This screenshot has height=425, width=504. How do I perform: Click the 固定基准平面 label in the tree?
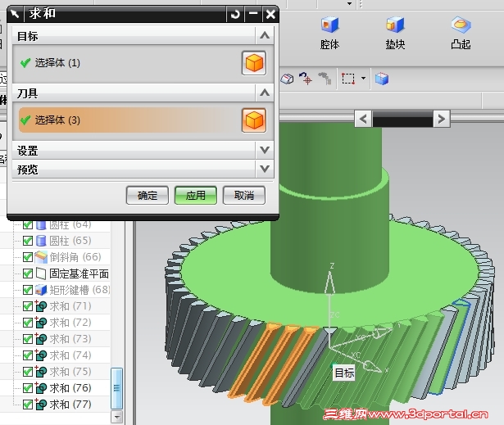point(79,274)
